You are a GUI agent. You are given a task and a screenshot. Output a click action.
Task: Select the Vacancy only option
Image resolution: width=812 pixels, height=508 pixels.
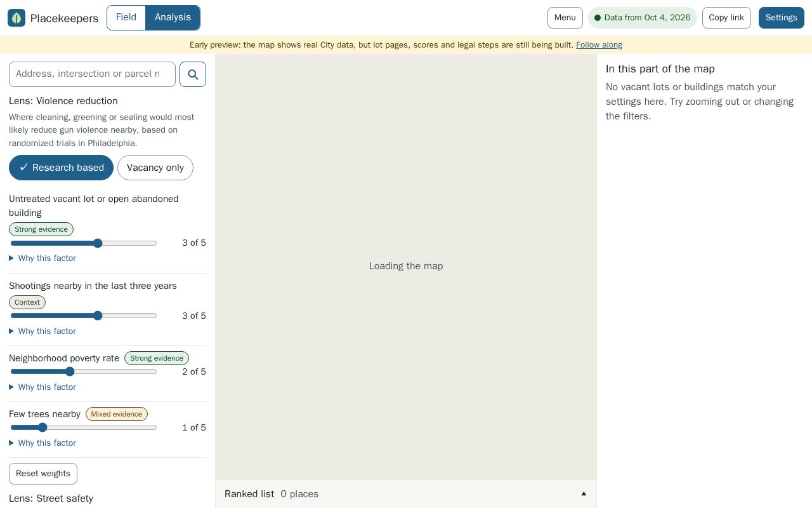tap(155, 168)
